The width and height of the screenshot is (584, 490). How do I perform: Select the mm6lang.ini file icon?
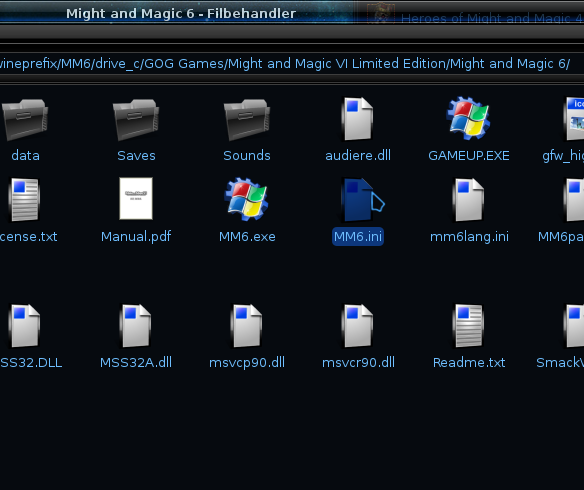pos(468,200)
